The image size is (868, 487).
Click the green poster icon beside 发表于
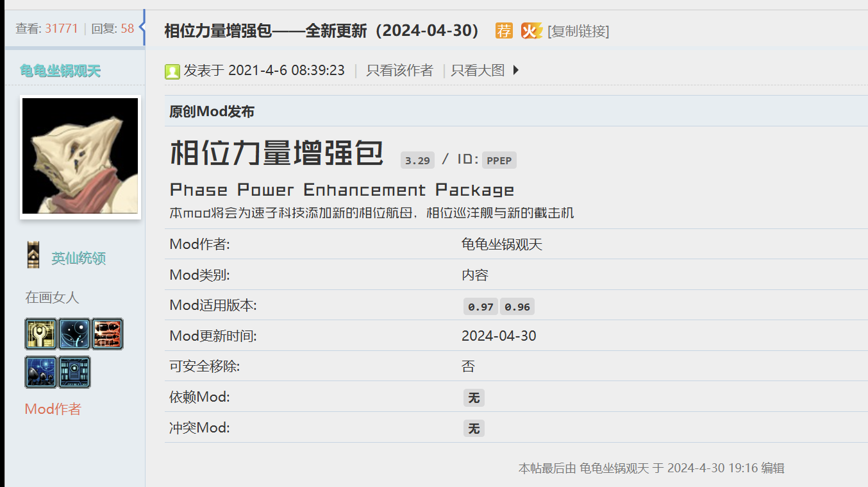click(x=172, y=71)
